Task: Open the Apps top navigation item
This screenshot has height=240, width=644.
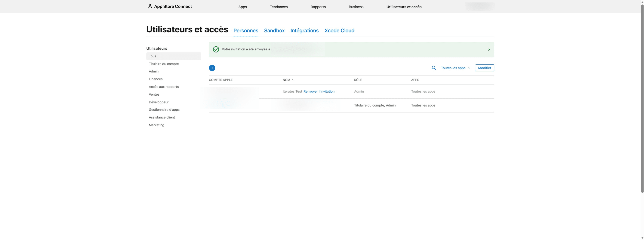Action: pyautogui.click(x=242, y=7)
